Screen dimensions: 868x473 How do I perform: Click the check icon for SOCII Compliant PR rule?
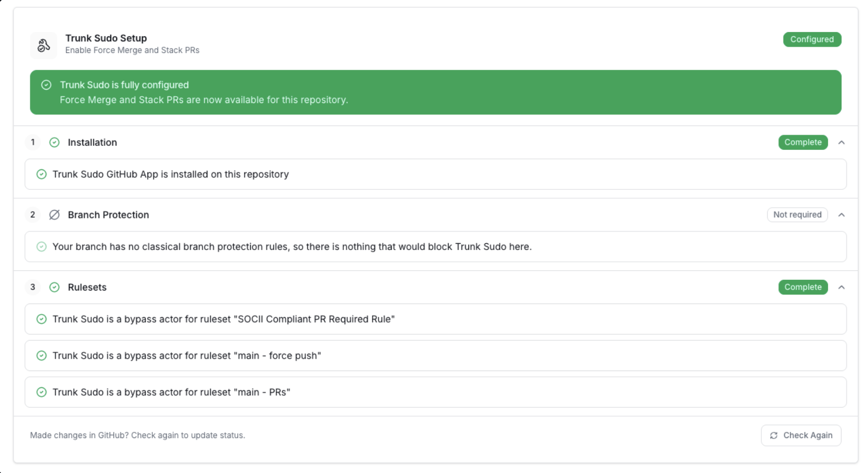[41, 319]
